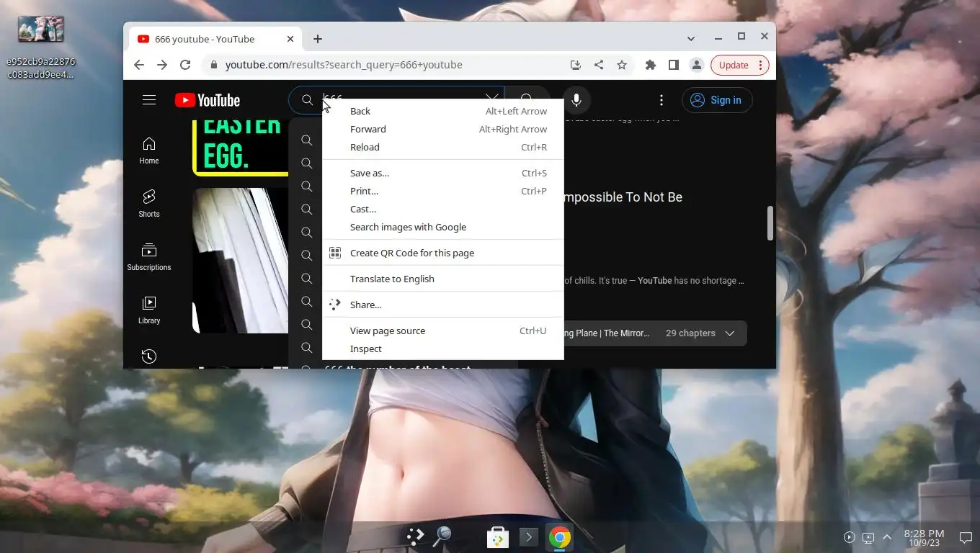Click the EASTER EGG video thumbnail
This screenshot has width=980, height=553.
click(240, 148)
